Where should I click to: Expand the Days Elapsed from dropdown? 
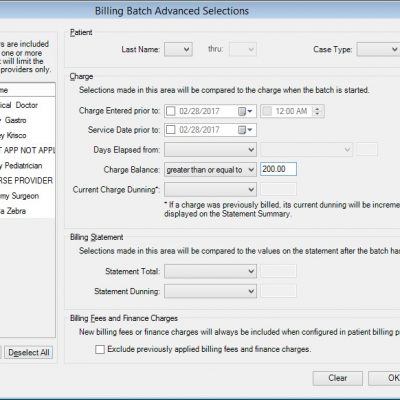(x=210, y=150)
